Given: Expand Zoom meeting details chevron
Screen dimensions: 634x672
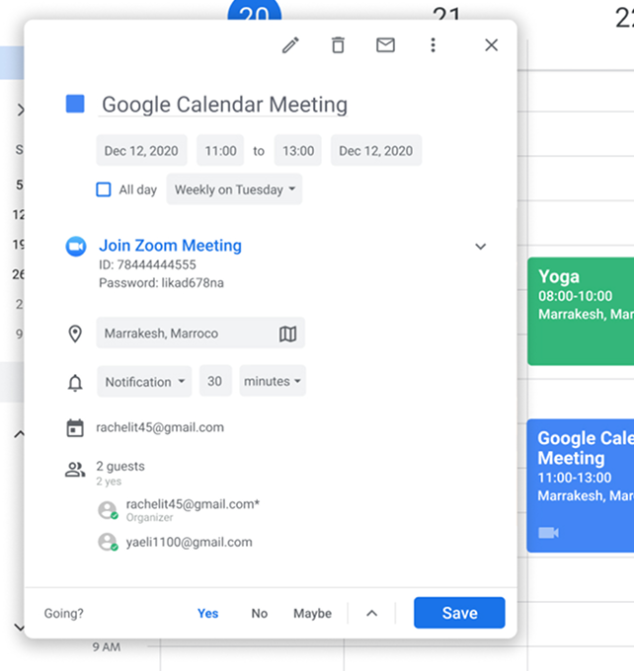Looking at the screenshot, I should pyautogui.click(x=481, y=247).
